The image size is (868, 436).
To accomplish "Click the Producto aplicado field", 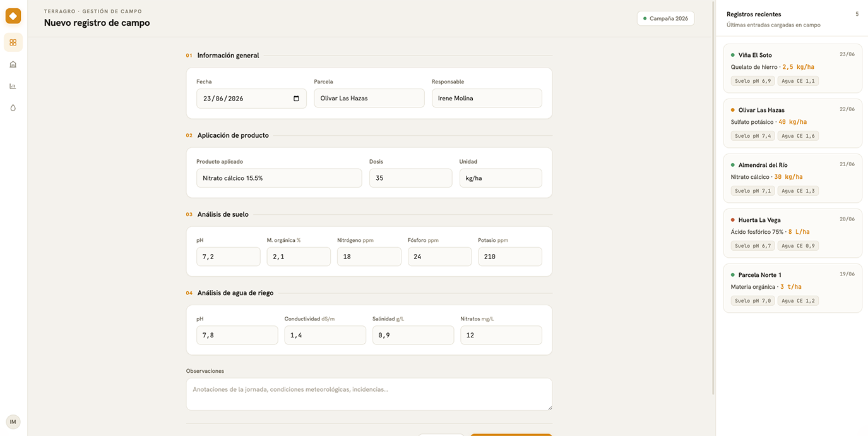I will tap(279, 178).
